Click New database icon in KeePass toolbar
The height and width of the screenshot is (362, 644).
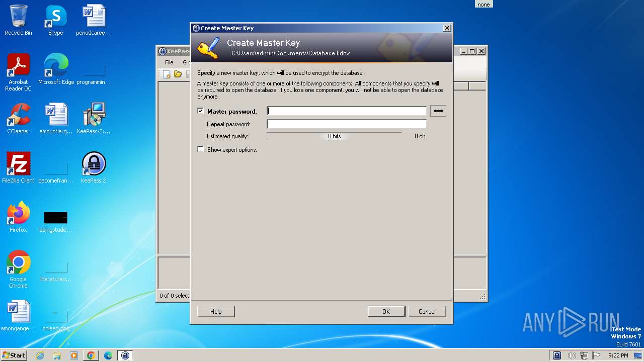point(167,74)
